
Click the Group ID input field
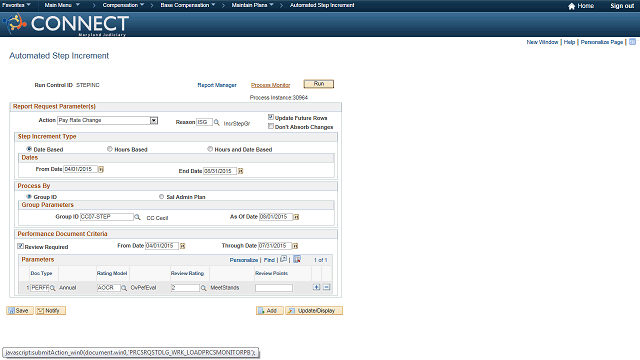107,217
